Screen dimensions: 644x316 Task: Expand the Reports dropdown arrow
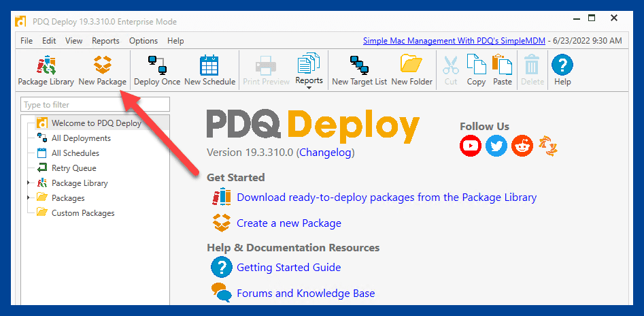click(309, 87)
